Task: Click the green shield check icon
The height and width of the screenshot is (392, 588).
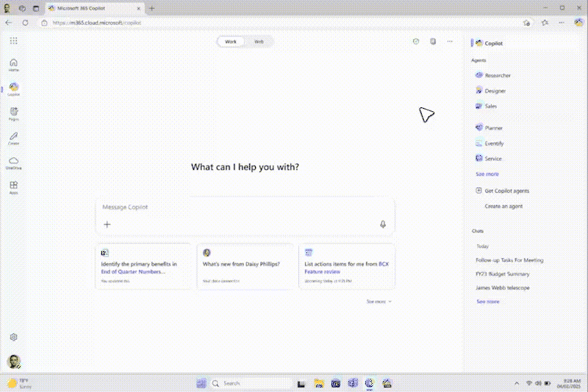Action: tap(416, 41)
